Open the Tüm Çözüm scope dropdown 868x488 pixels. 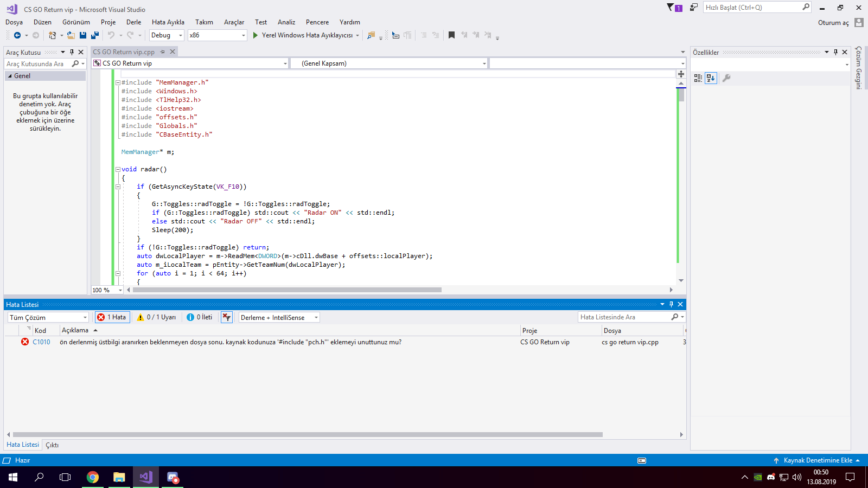click(48, 317)
